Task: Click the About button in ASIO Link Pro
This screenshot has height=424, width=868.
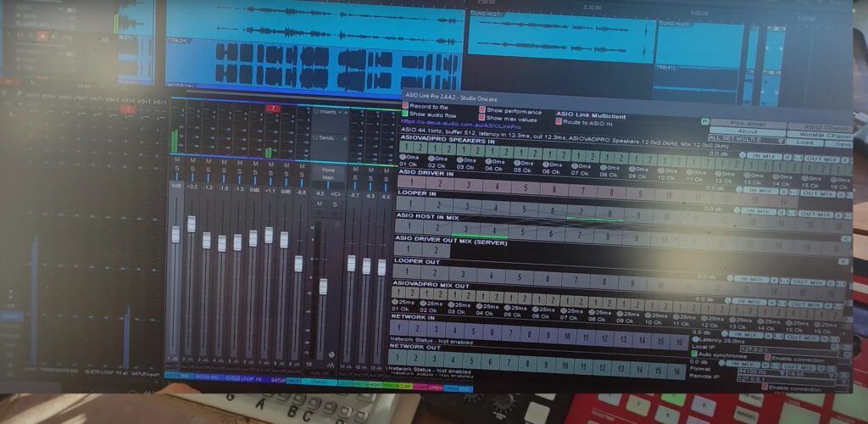Action: click(x=748, y=131)
